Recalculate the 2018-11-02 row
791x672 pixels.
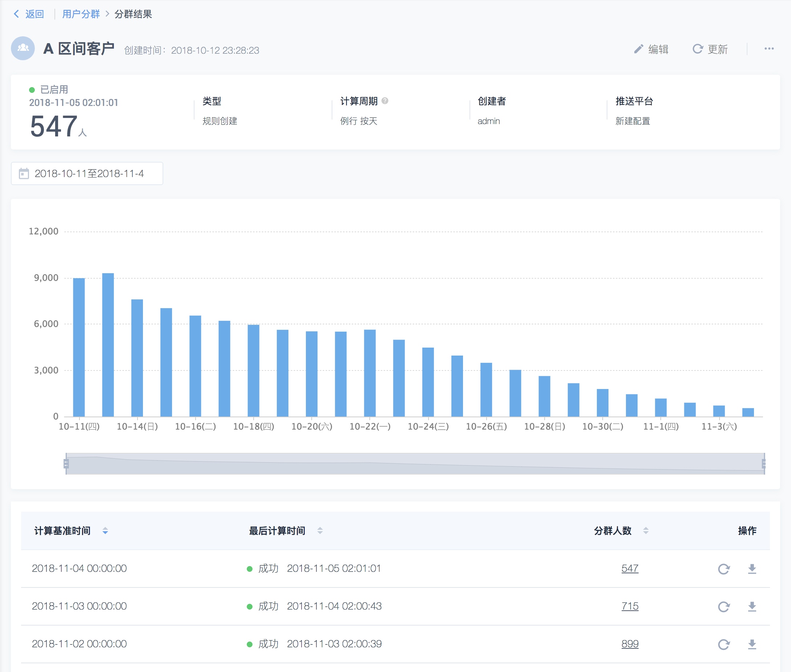point(724,644)
